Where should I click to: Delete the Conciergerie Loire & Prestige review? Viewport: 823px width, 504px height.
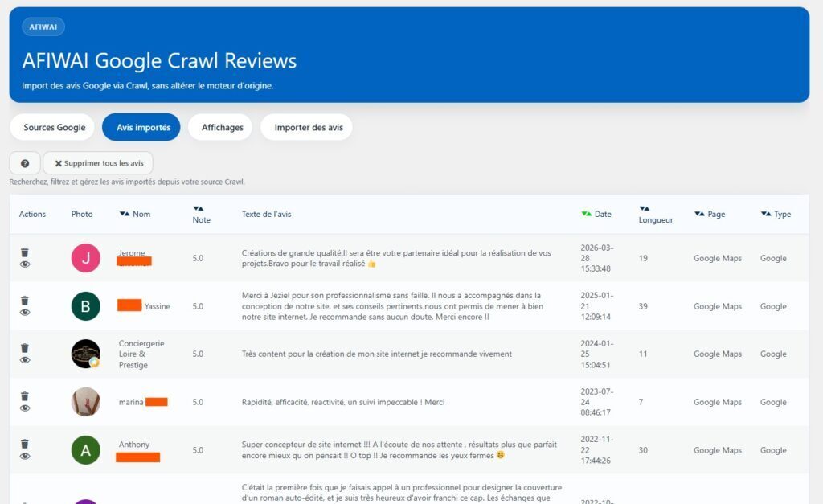[25, 348]
